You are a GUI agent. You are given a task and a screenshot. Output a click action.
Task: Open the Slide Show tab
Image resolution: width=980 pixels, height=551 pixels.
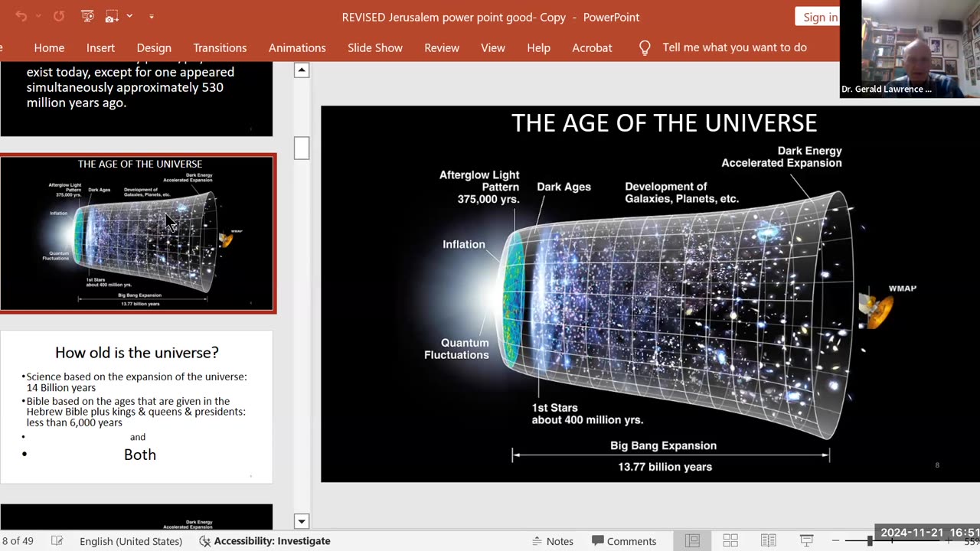375,47
